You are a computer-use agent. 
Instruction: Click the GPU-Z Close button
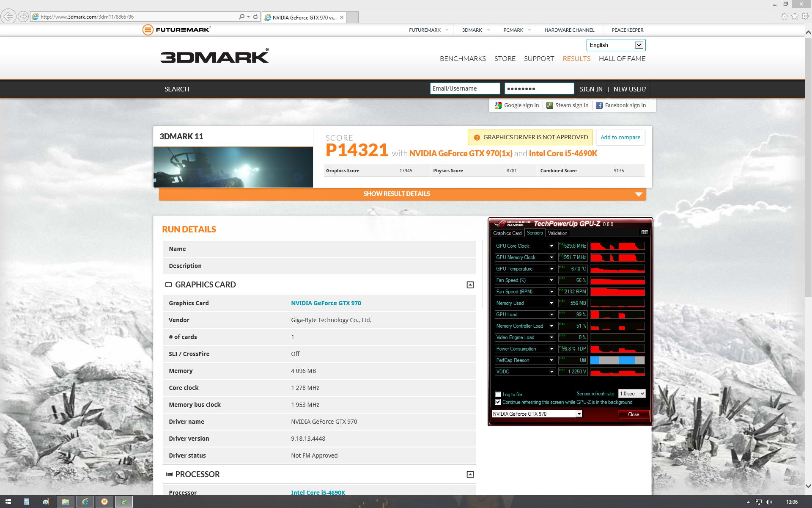(634, 414)
